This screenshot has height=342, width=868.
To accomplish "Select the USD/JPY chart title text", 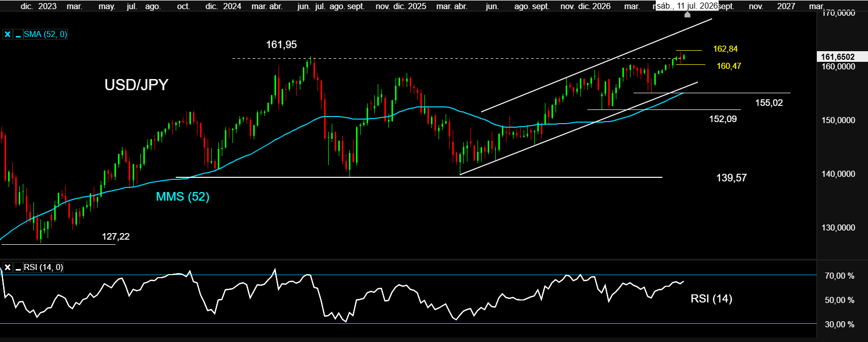I will [x=136, y=85].
